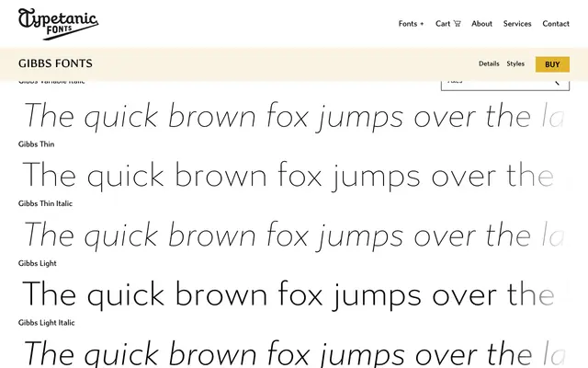Go to the About page

(x=481, y=24)
